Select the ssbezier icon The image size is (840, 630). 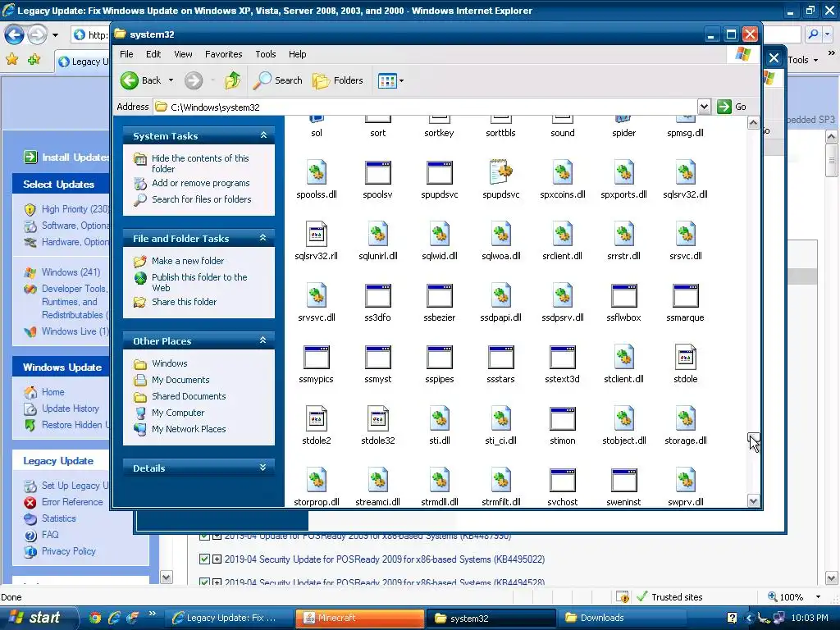click(440, 295)
